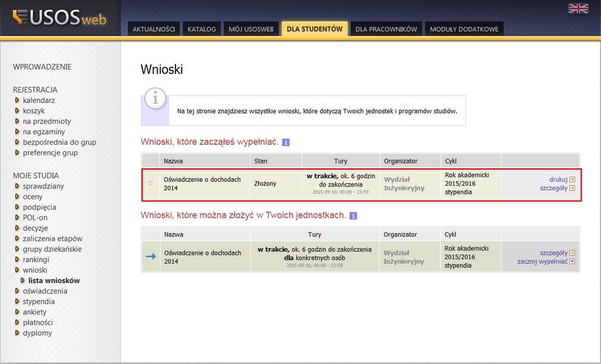Open WPROWADZENIE in the sidebar

pos(42,67)
